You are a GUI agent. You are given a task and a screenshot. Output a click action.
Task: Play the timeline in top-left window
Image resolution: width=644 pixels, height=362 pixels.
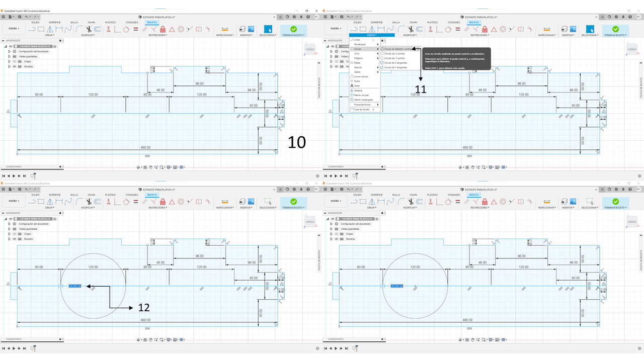14,176
